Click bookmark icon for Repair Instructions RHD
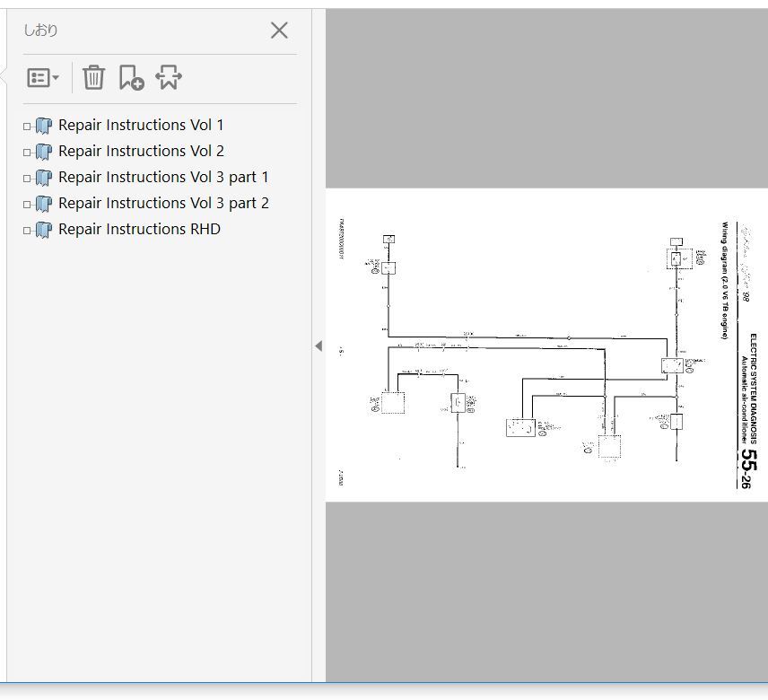 click(44, 231)
